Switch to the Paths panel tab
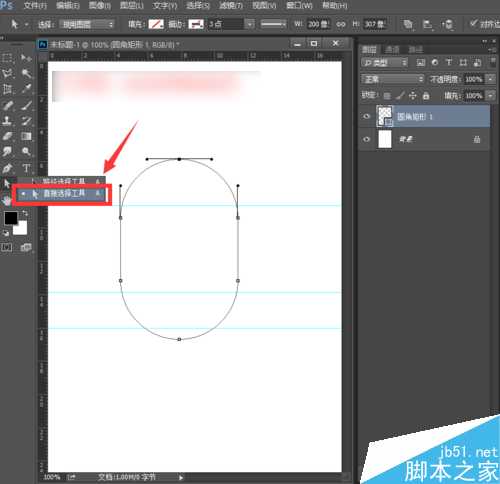Screen dimensions: 500x484 click(416, 50)
